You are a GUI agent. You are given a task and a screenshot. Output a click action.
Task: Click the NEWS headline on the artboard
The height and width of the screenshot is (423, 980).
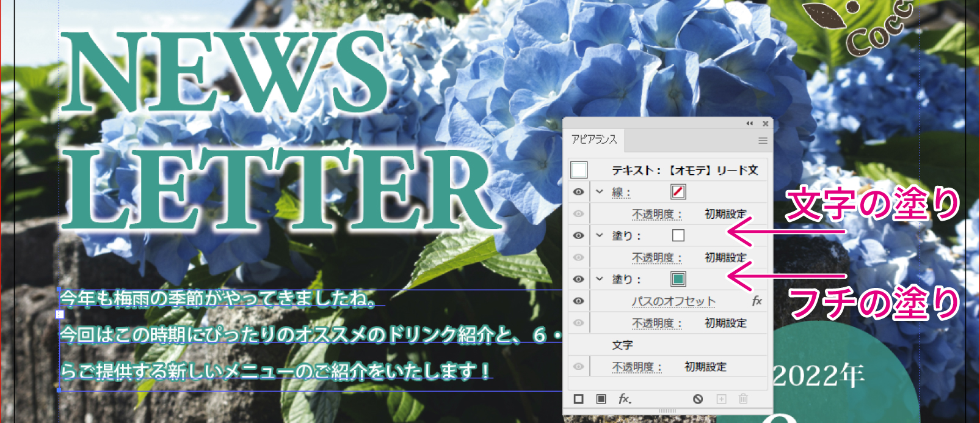225,72
